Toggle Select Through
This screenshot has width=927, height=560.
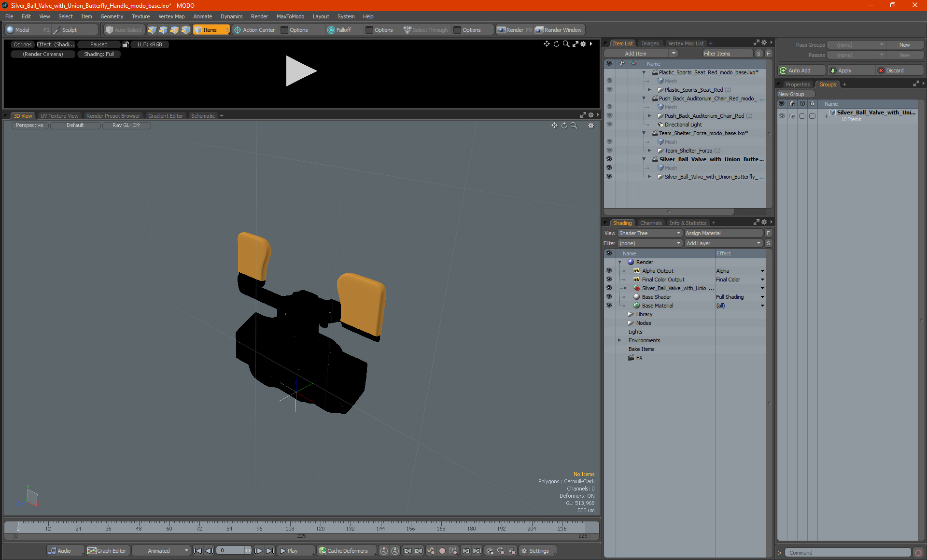[426, 30]
